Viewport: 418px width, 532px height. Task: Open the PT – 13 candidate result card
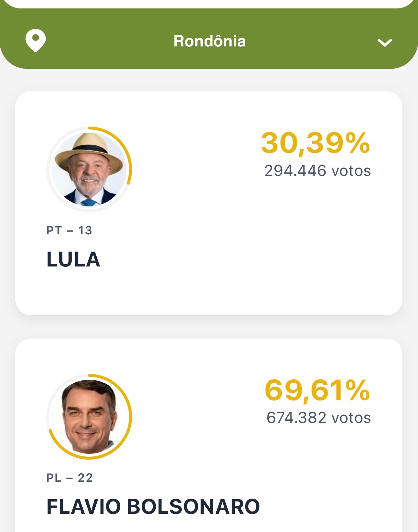tap(209, 203)
